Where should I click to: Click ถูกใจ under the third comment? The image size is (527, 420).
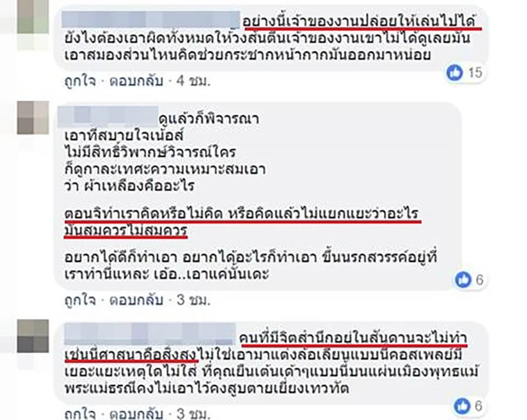[80, 414]
